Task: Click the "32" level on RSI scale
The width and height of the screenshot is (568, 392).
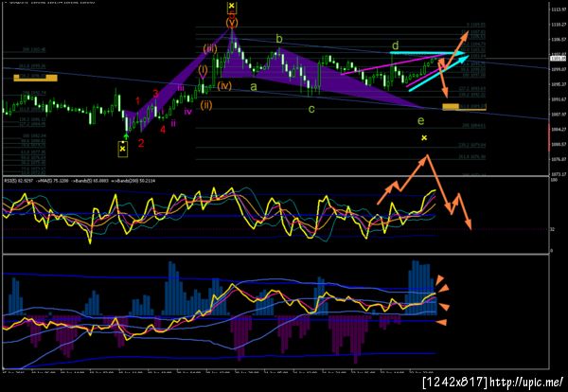Action: coord(552,229)
